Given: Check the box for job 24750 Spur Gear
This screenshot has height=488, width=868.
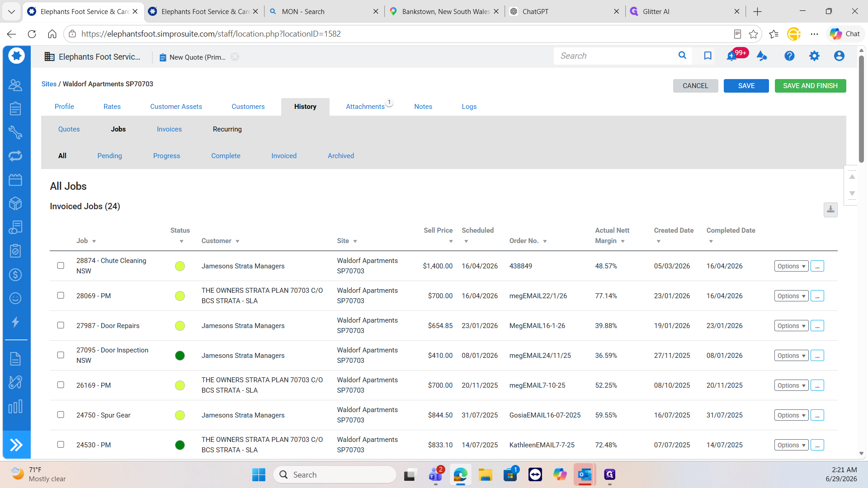Looking at the screenshot, I should 61,415.
